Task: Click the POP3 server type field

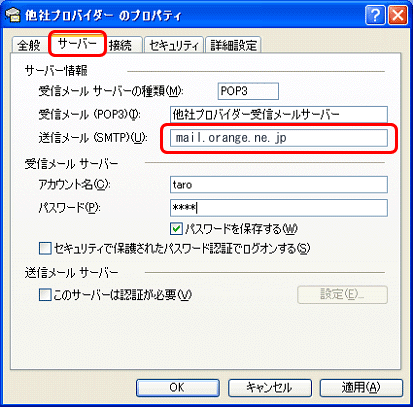Action: pyautogui.click(x=248, y=91)
